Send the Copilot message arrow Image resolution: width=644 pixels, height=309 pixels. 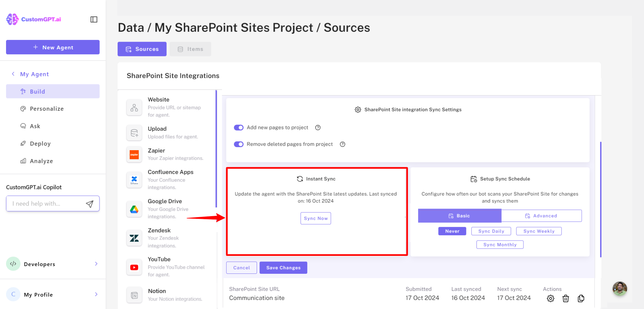89,204
